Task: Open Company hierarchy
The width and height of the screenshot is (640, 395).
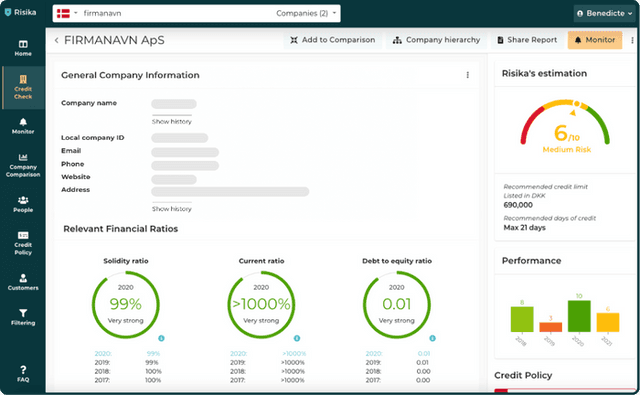Action: [x=436, y=40]
